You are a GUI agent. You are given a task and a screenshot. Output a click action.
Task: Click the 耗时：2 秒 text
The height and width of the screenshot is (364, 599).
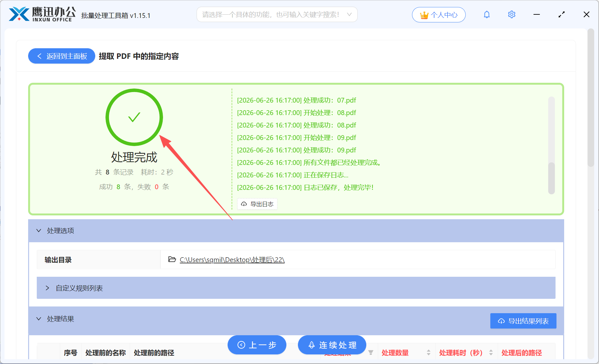coord(157,172)
